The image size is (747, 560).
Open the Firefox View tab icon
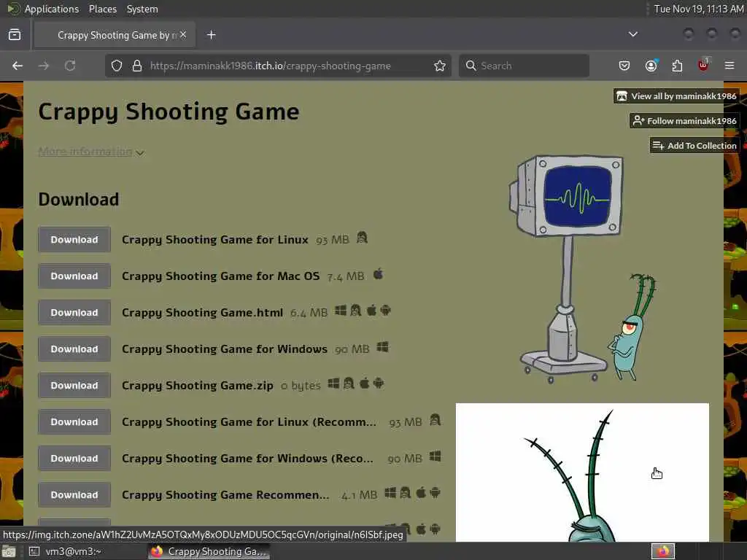click(15, 35)
